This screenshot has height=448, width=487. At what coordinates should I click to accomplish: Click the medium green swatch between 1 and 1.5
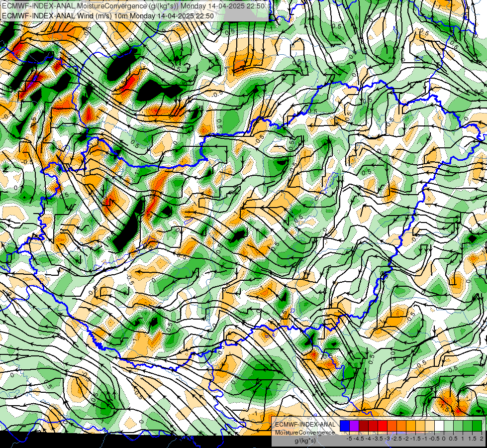[x=468, y=426]
